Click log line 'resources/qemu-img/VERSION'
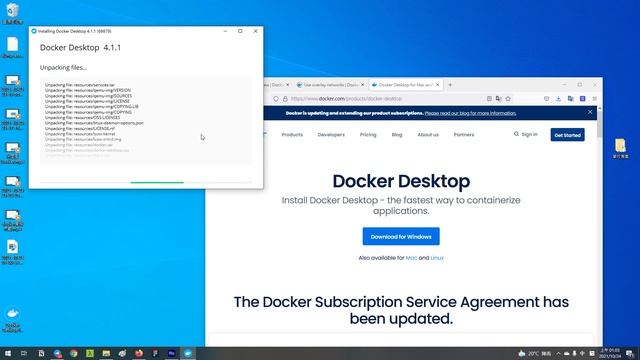This screenshot has height=360, width=640. (x=88, y=90)
